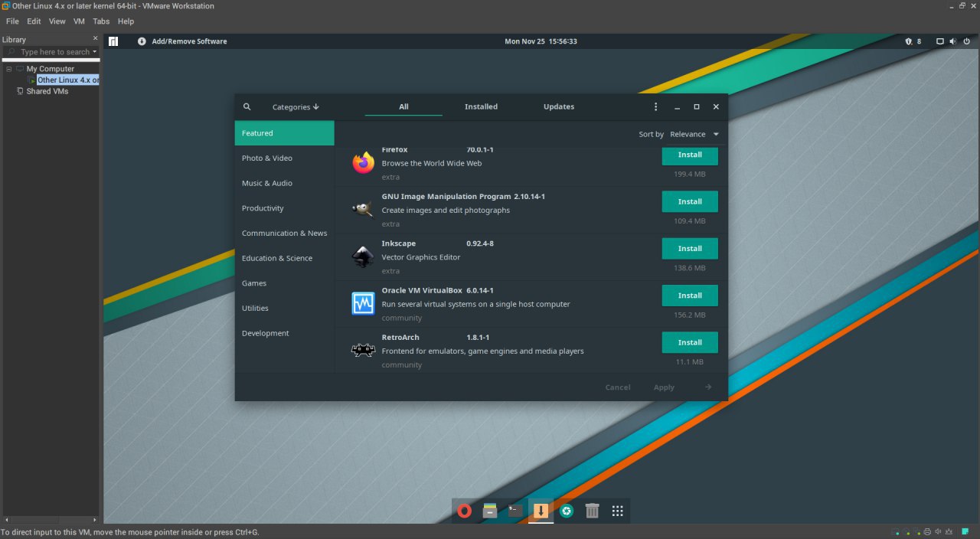Click the volume icon in top panel
This screenshot has height=539, width=980.
click(953, 41)
